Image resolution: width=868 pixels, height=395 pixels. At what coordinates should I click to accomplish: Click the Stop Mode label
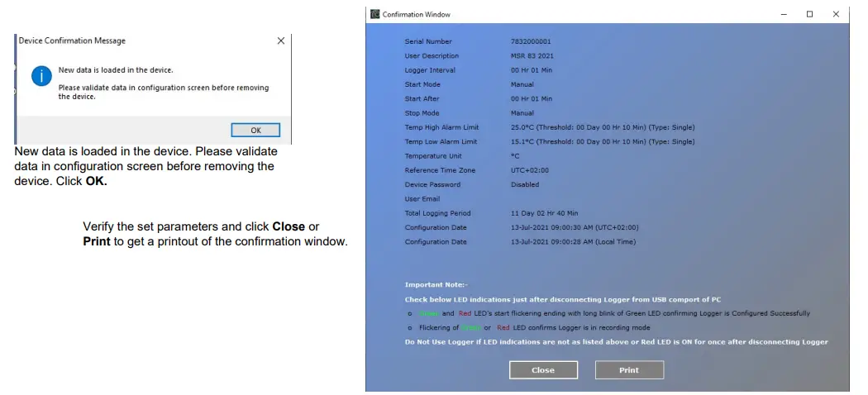click(x=422, y=113)
